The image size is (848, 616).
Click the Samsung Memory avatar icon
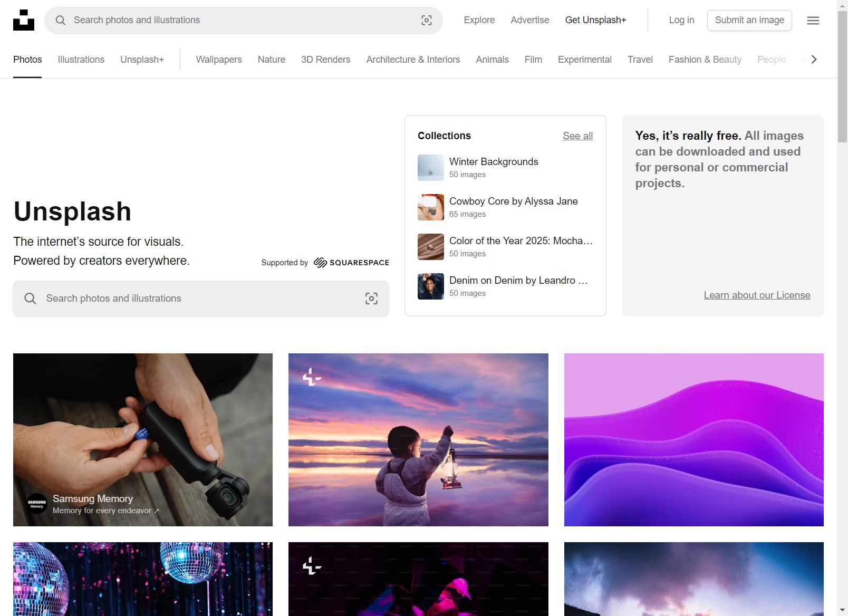37,504
